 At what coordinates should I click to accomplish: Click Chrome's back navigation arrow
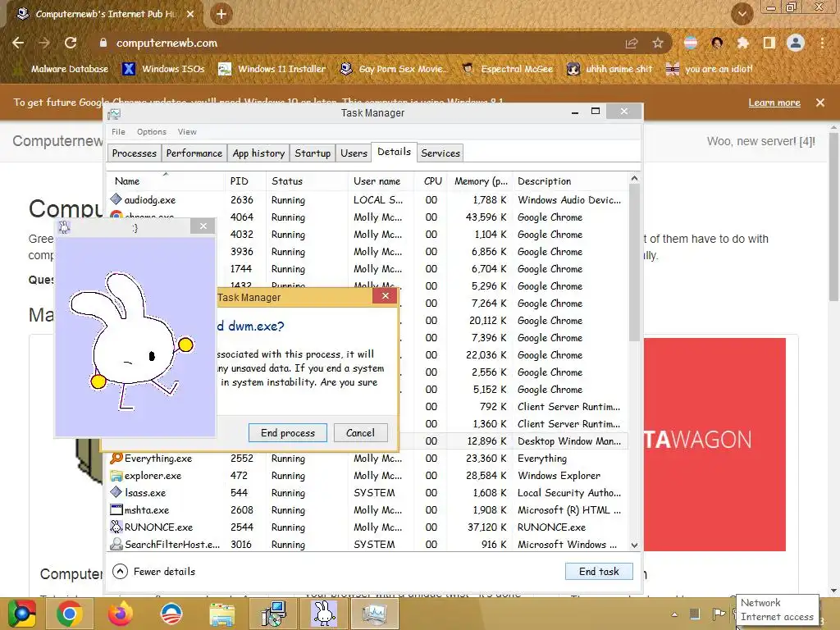tap(18, 43)
